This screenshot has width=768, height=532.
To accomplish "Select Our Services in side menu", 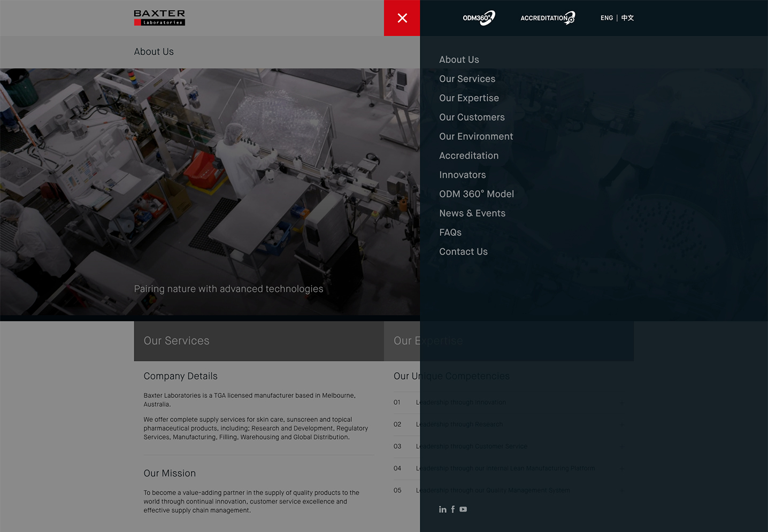I will tap(467, 79).
